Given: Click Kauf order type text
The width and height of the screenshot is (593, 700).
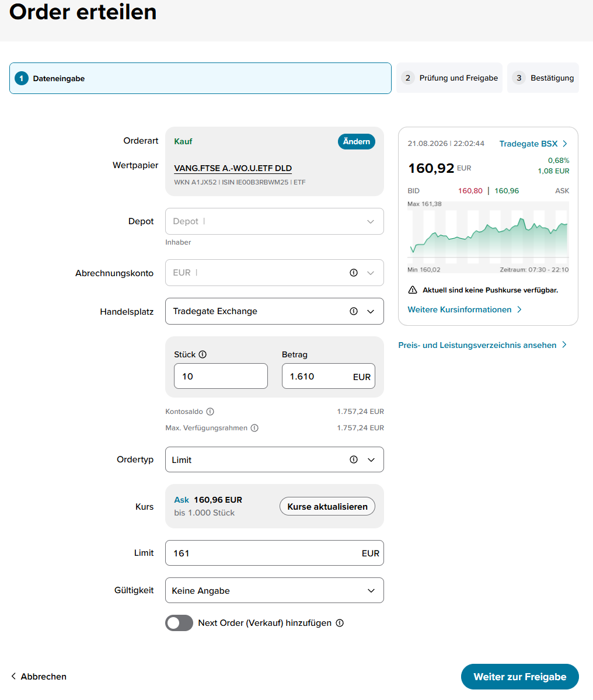Looking at the screenshot, I should coord(183,141).
